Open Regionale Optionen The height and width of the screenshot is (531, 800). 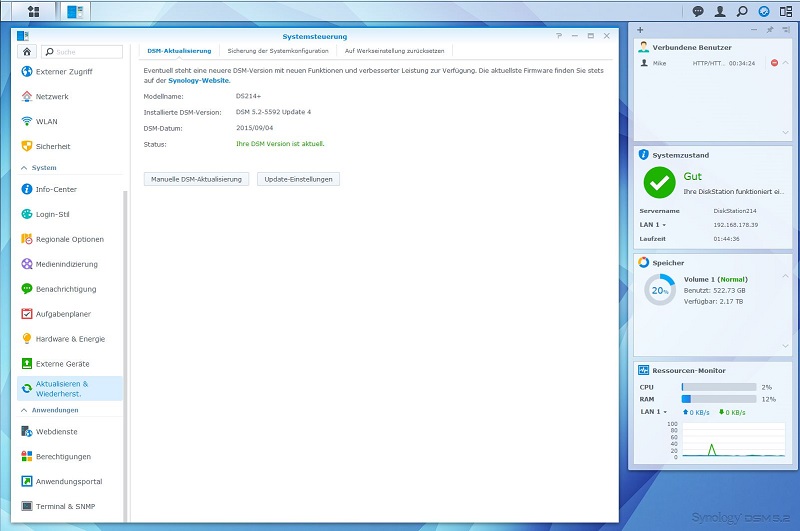70,239
